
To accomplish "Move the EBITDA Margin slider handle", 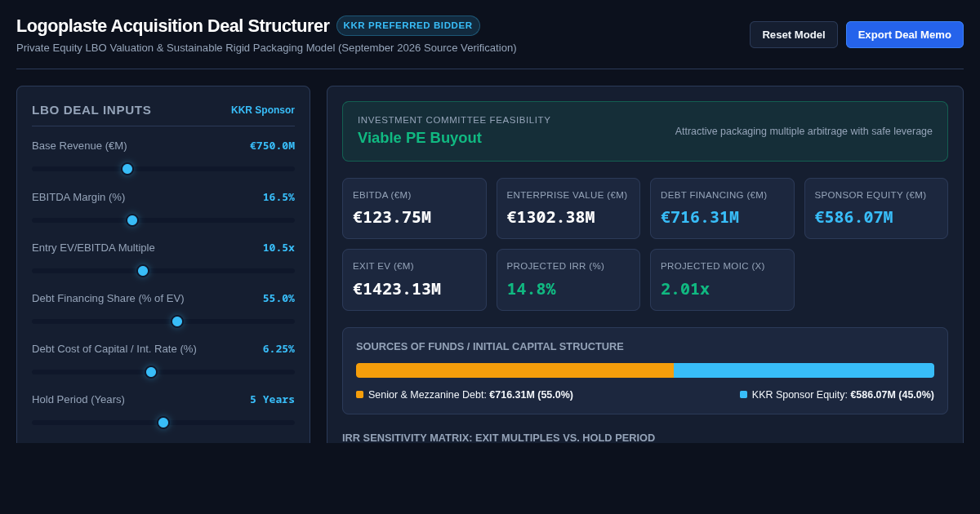I will pos(132,220).
